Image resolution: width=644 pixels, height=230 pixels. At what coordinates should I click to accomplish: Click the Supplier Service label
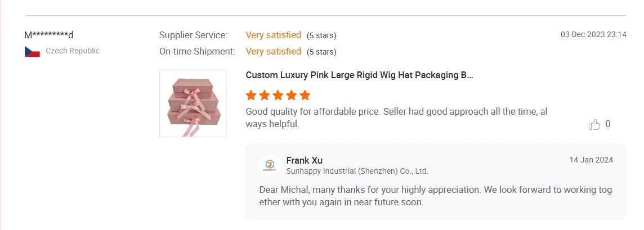coord(193,35)
